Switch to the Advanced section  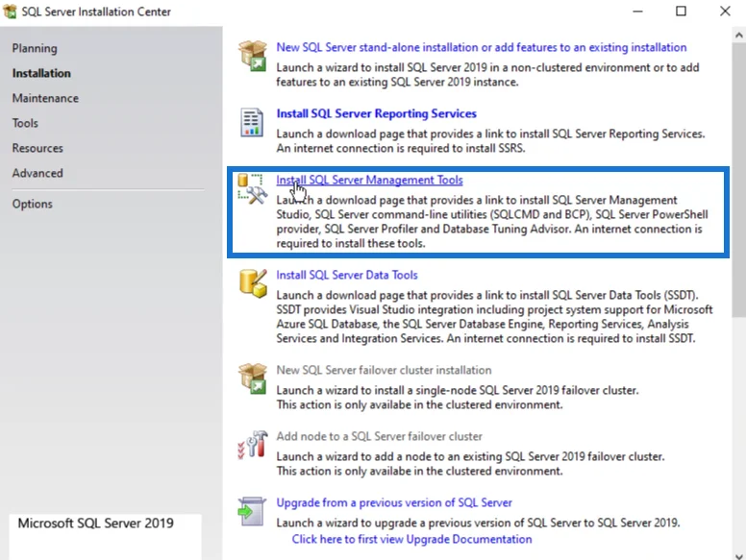pos(37,173)
